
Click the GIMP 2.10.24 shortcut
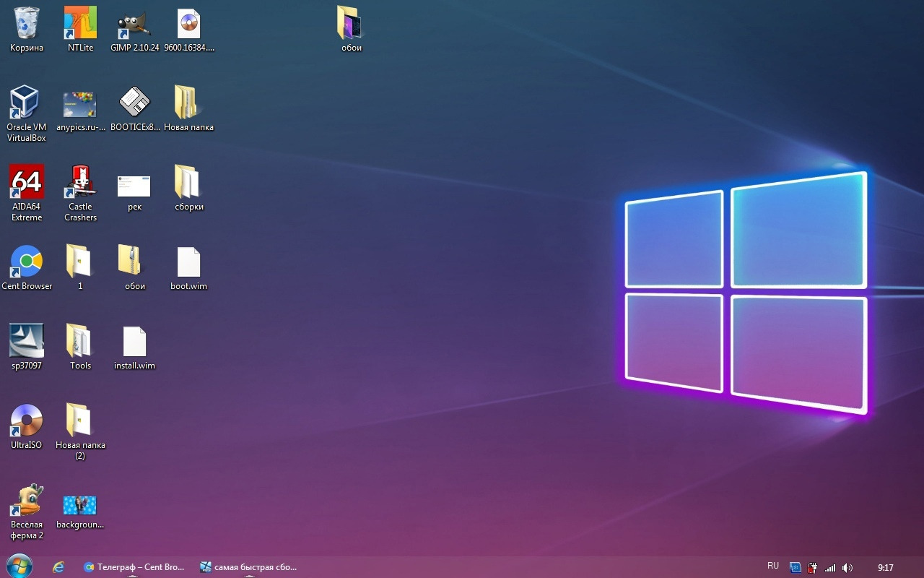coord(134,23)
